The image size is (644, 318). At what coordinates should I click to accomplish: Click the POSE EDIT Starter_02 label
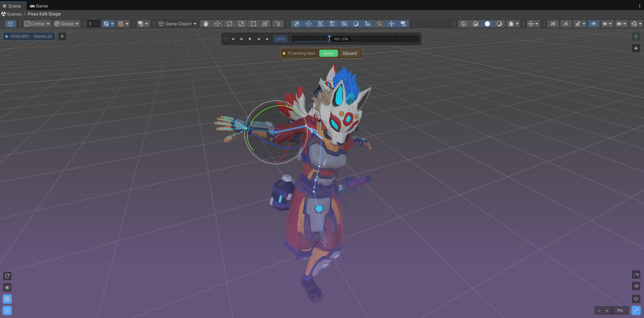point(29,36)
